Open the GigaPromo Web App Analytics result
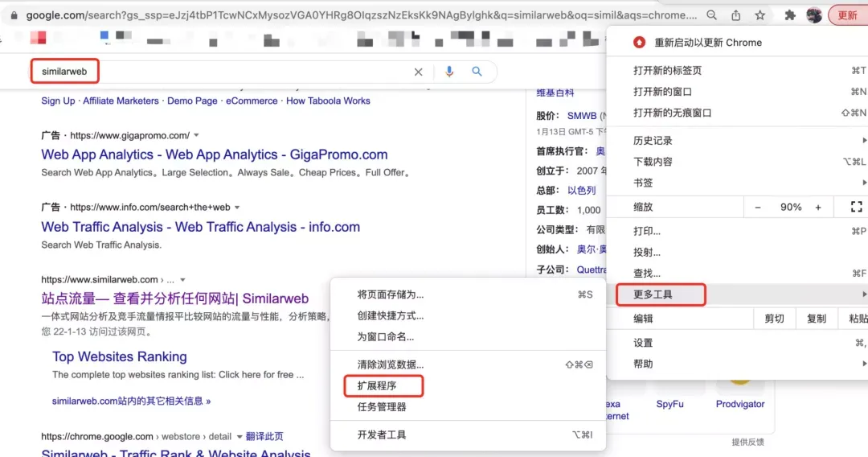Screen dimensions: 868x457 point(215,154)
